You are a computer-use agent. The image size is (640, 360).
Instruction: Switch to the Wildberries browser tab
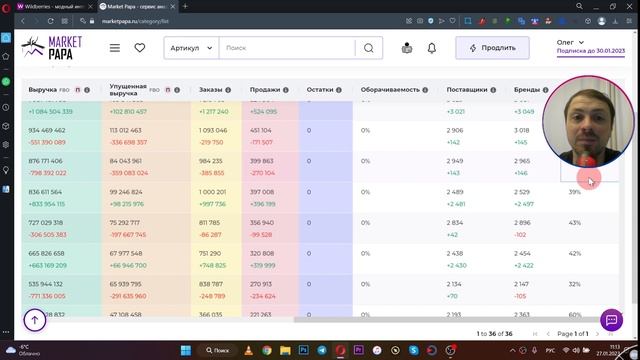click(54, 7)
